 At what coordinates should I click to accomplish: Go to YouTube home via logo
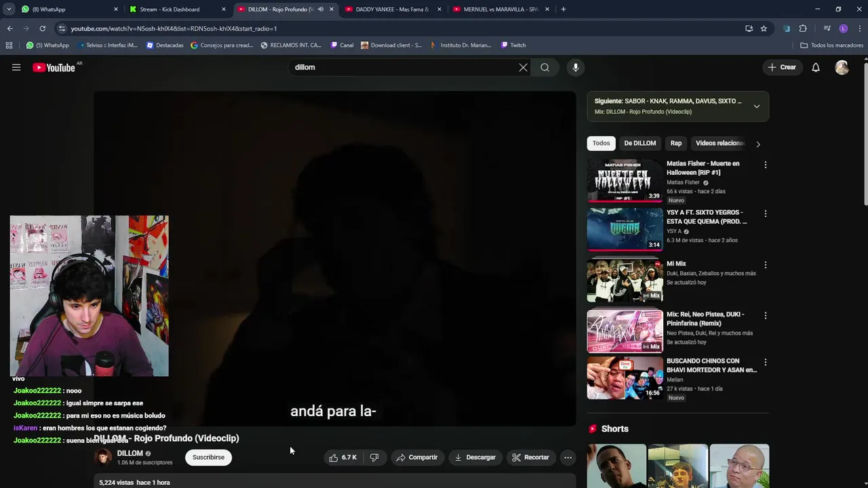pyautogui.click(x=54, y=67)
